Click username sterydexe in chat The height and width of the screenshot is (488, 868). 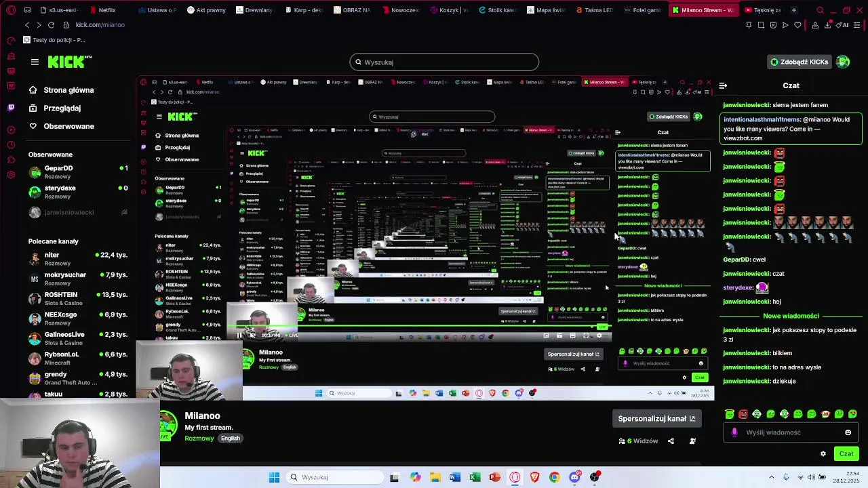click(738, 287)
